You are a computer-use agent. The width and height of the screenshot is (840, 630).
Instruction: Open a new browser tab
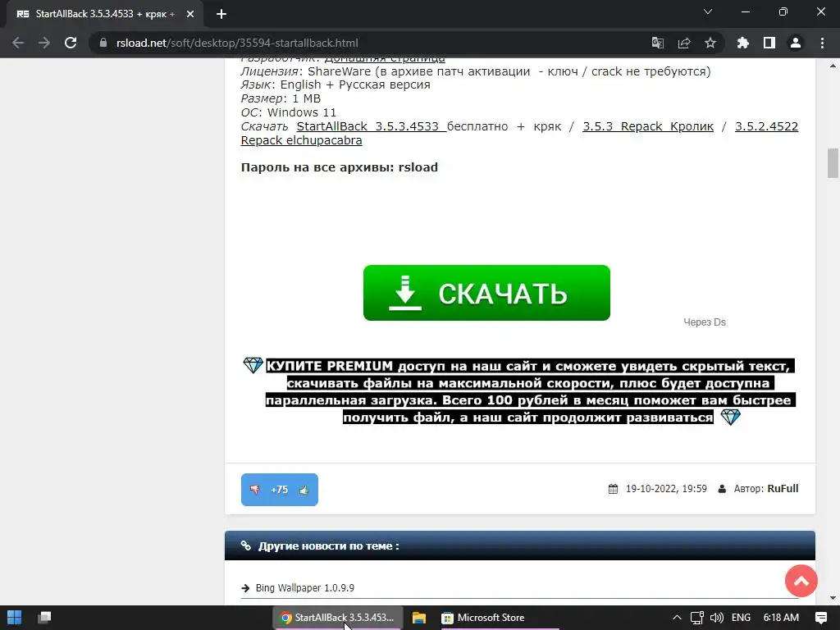(x=221, y=14)
